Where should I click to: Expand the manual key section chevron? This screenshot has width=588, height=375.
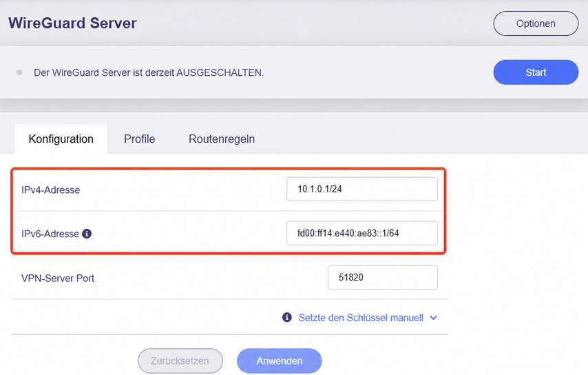click(434, 318)
